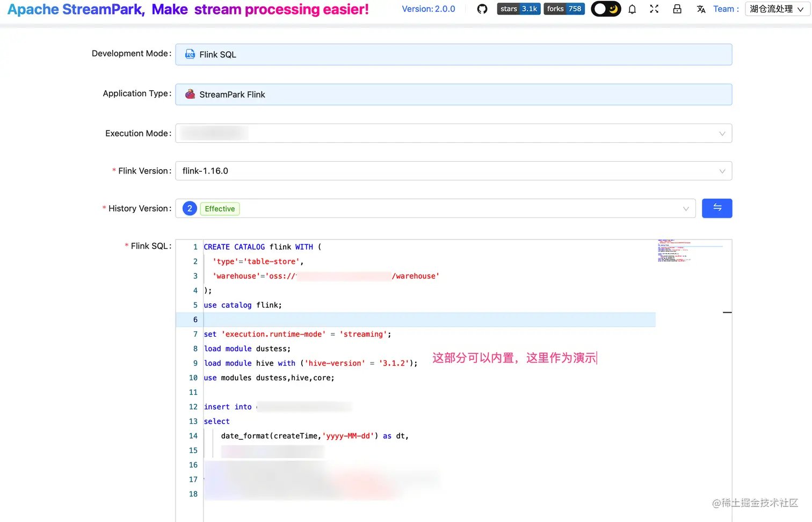Click 'use modules dustess,hive,core;' line
812x522 pixels.
269,378
